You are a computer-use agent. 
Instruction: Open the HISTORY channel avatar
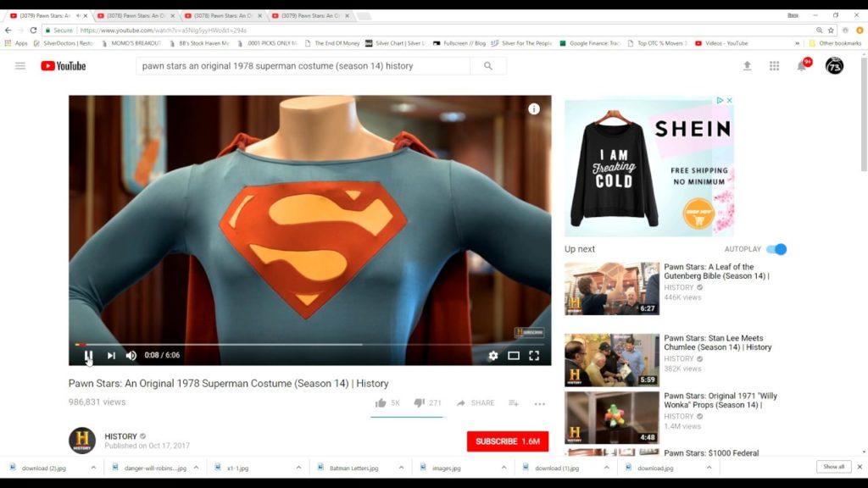pos(82,441)
